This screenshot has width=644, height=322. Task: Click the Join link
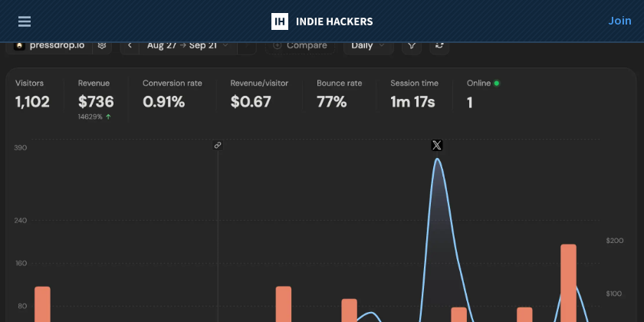tap(619, 21)
